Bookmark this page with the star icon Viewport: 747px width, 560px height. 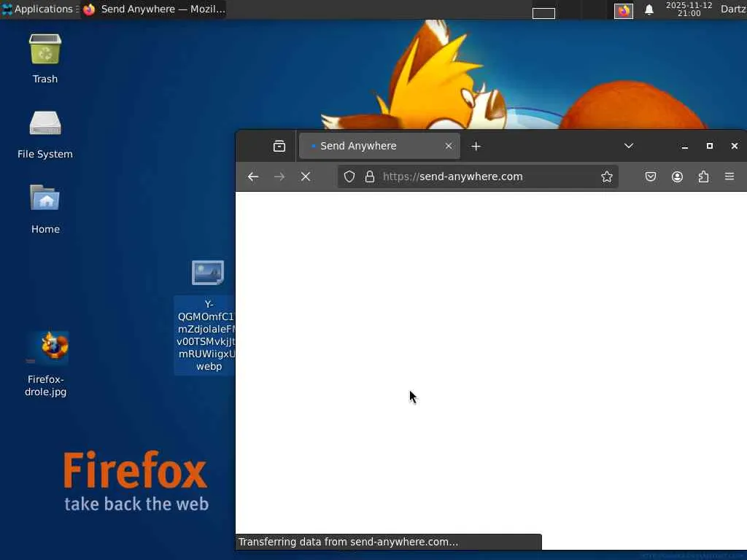[606, 176]
